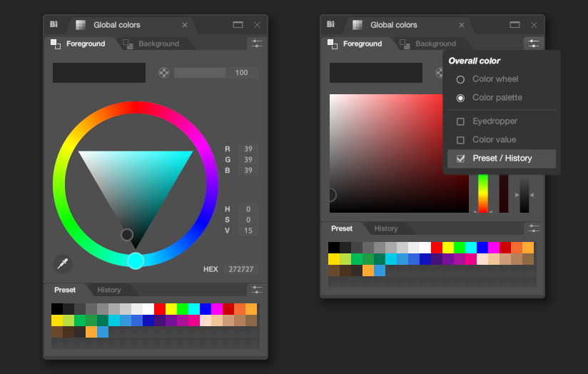The width and height of the screenshot is (588, 374).
Task: Click the hue value field H
Action: pyautogui.click(x=248, y=209)
